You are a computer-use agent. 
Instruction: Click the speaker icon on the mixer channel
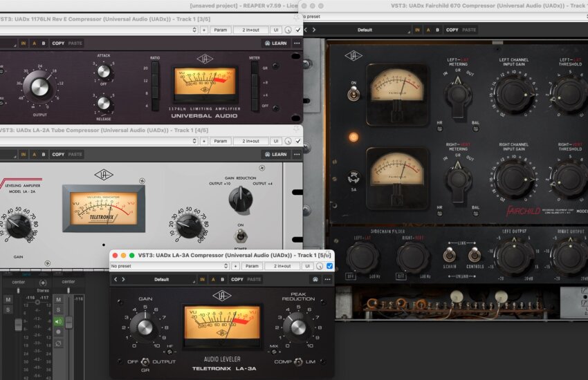tap(58, 321)
